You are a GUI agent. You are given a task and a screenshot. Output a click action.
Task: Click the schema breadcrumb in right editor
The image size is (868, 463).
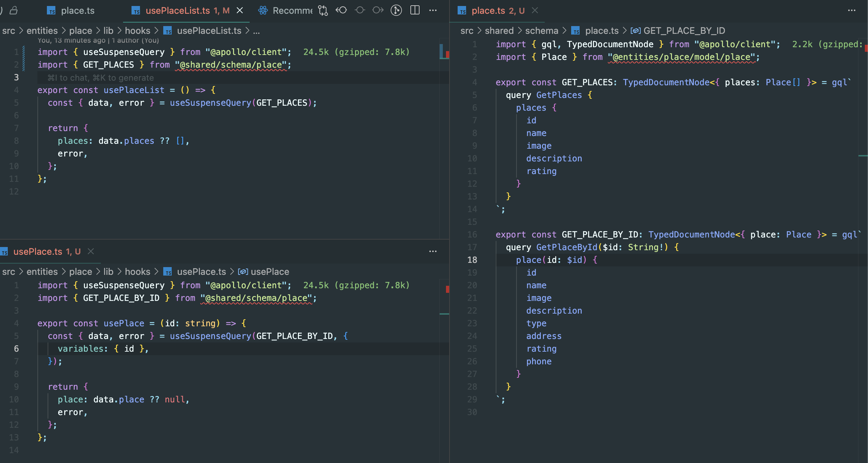[x=542, y=31]
